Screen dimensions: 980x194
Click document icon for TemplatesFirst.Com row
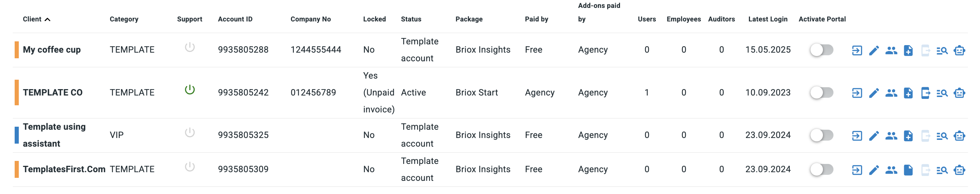click(x=908, y=170)
